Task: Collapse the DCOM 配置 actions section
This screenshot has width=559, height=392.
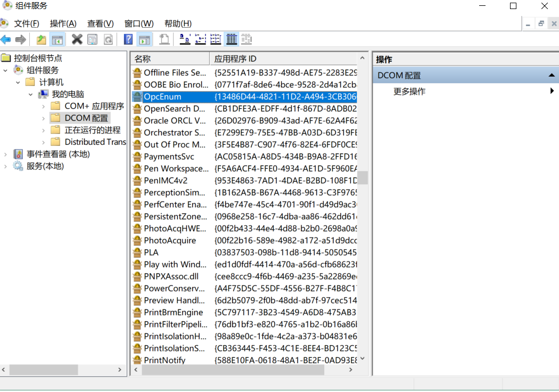Action: tap(551, 75)
